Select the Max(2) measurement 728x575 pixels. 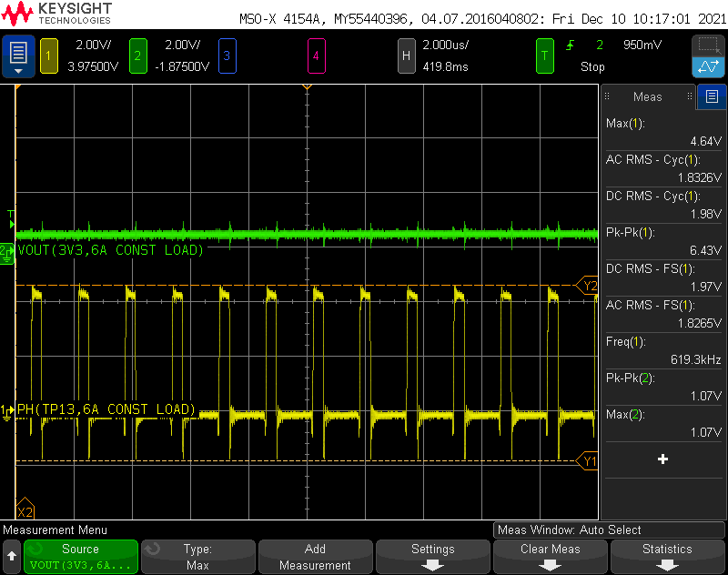[x=663, y=424]
